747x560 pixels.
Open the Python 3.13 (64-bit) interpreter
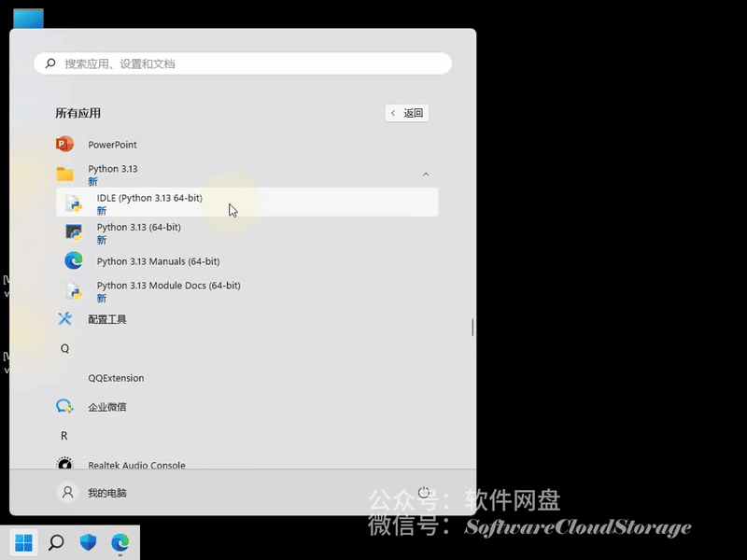(x=137, y=227)
